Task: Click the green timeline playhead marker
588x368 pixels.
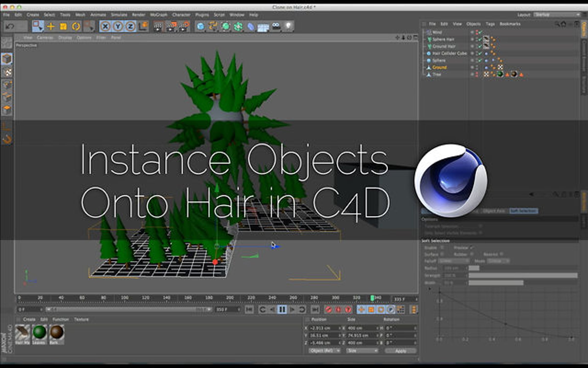Action: [x=372, y=298]
